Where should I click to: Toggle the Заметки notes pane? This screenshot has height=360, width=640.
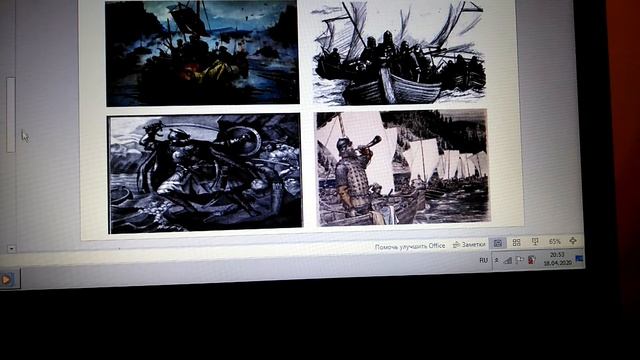tap(469, 244)
